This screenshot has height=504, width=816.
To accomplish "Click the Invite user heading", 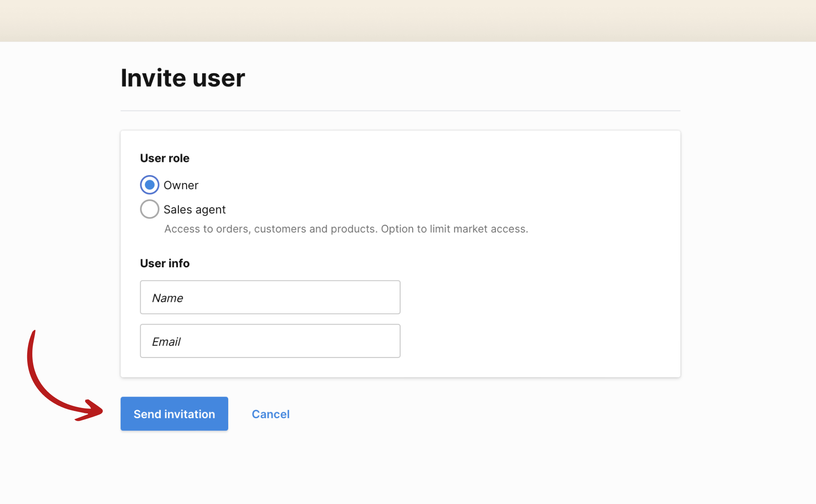I will coord(183,78).
